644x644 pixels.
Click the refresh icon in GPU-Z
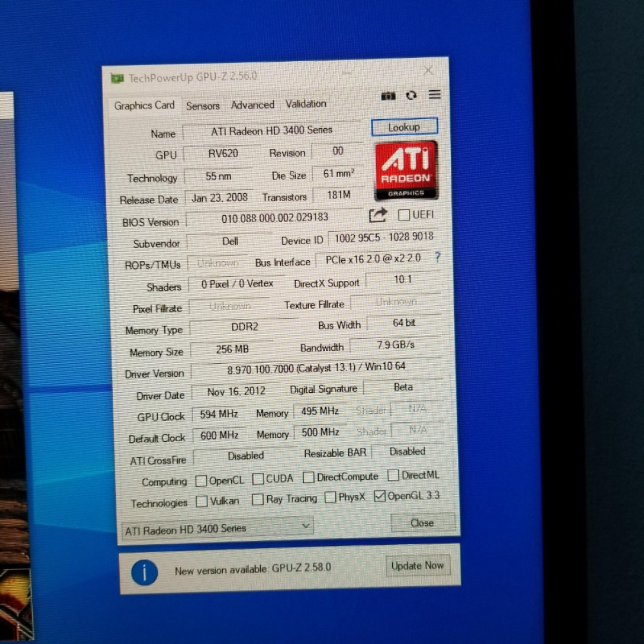pyautogui.click(x=411, y=95)
